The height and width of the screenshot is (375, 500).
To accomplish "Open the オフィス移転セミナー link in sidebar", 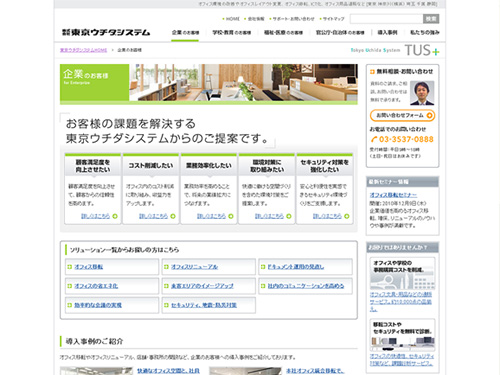I will click(393, 195).
